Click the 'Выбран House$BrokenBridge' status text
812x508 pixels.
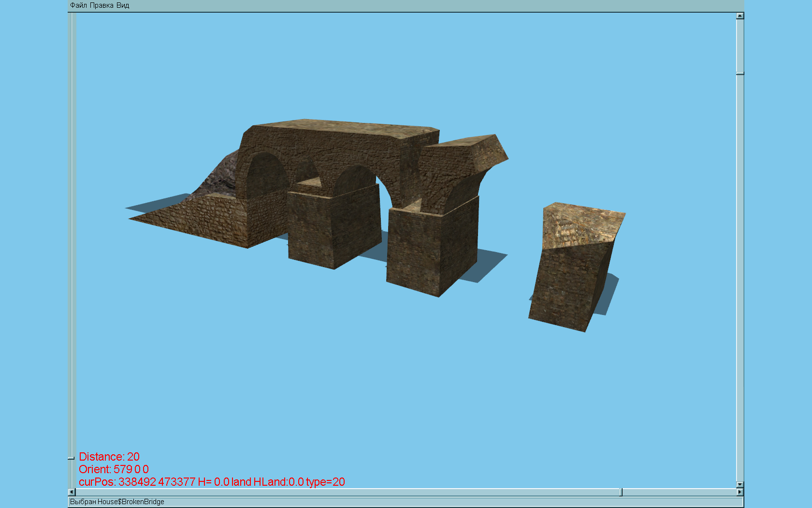tap(117, 502)
